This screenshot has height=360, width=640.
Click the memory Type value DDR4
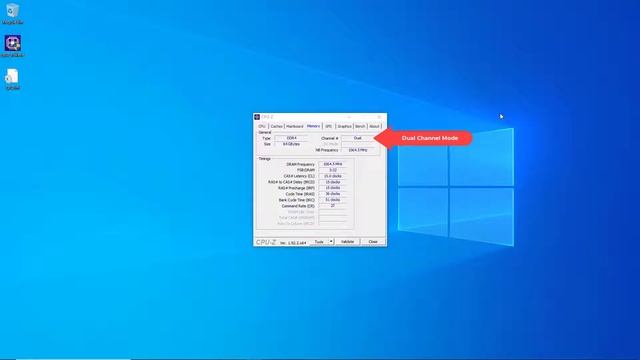click(291, 138)
